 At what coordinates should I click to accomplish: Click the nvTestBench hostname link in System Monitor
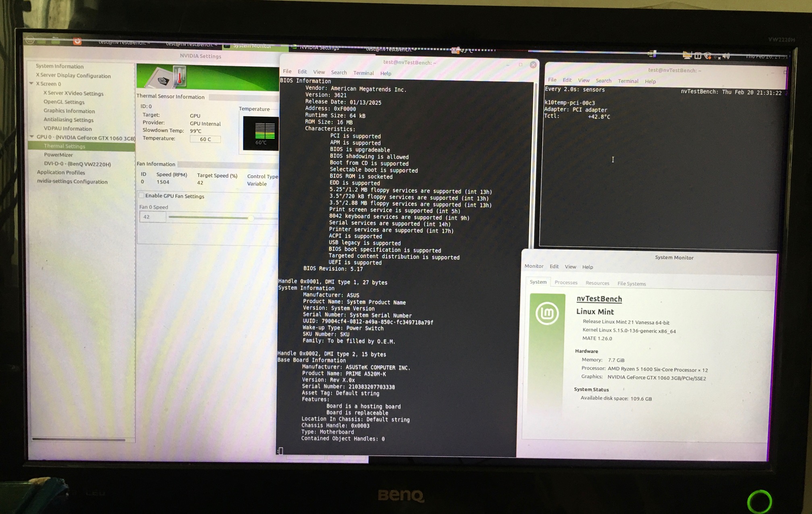coord(599,299)
